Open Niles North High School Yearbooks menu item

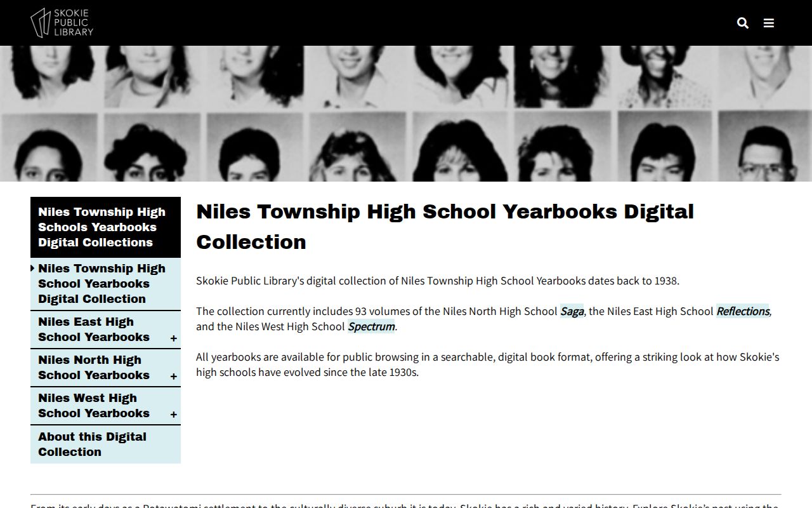point(94,368)
